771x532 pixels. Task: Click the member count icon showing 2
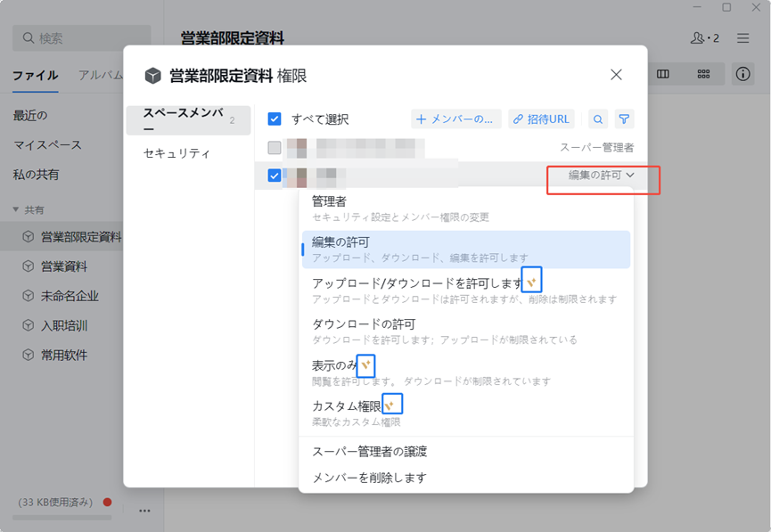(703, 38)
